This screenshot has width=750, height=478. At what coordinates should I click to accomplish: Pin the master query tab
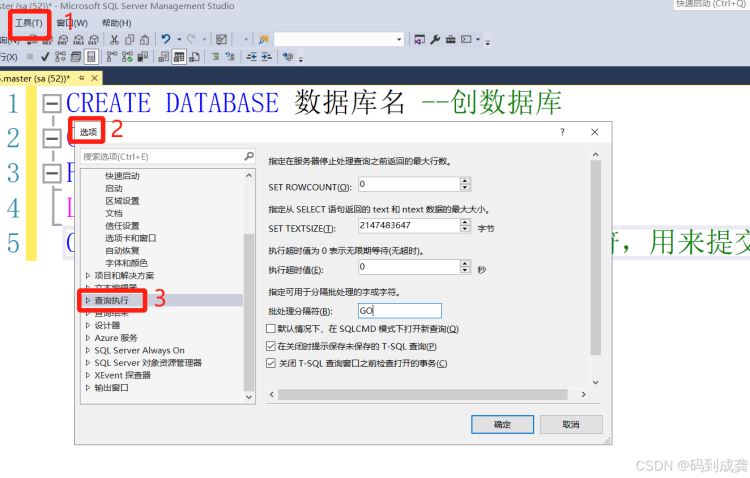(81, 78)
